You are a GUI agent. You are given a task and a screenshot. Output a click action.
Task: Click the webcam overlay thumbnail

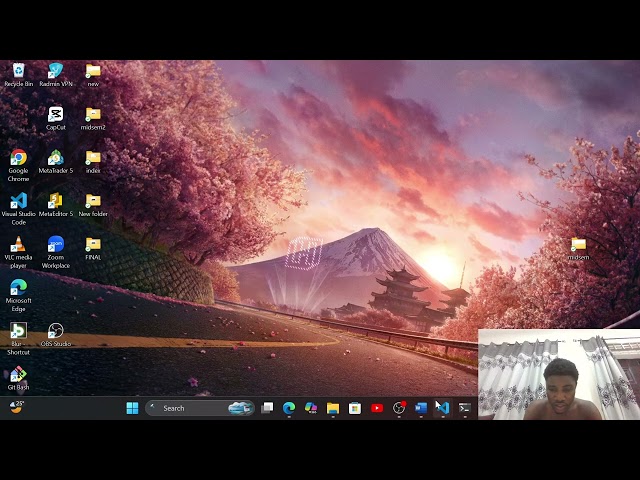(559, 374)
